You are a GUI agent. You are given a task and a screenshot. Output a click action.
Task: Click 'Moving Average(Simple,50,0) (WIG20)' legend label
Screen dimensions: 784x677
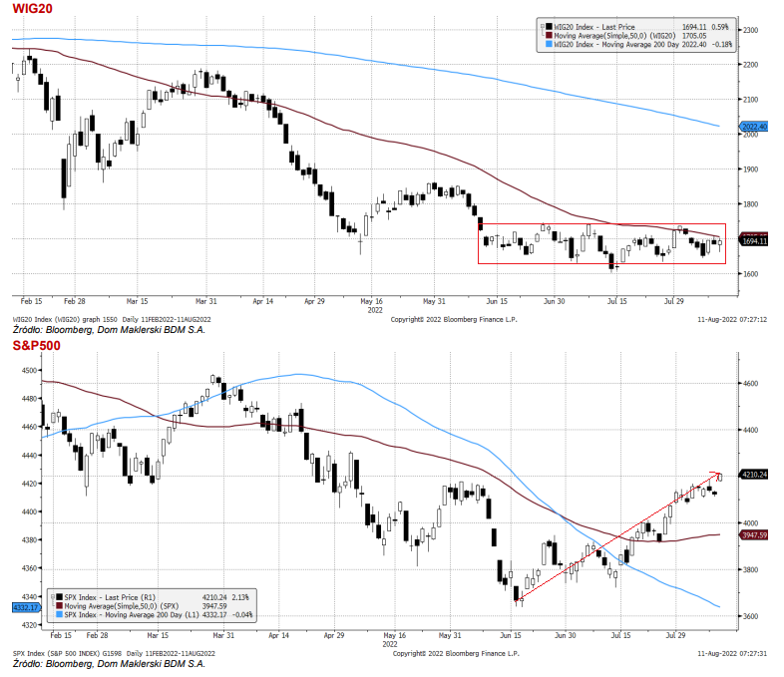point(614,36)
